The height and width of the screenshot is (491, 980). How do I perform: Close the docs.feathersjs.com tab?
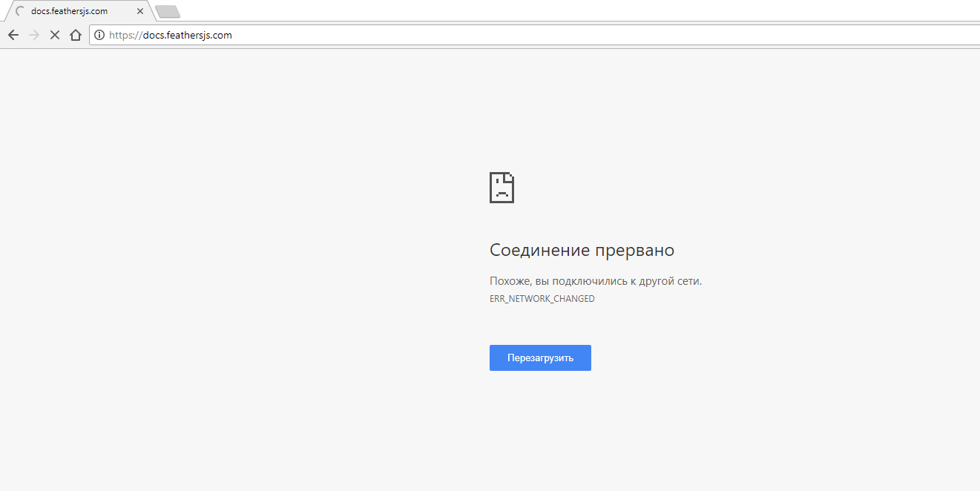tap(140, 11)
